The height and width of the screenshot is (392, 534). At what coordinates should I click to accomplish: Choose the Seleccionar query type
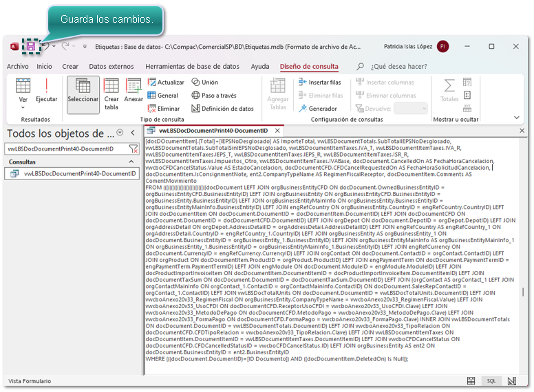[x=83, y=95]
